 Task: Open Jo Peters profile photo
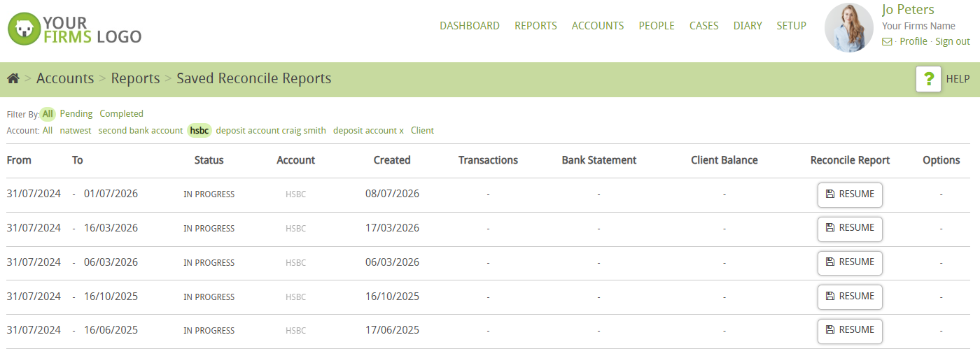click(x=849, y=28)
